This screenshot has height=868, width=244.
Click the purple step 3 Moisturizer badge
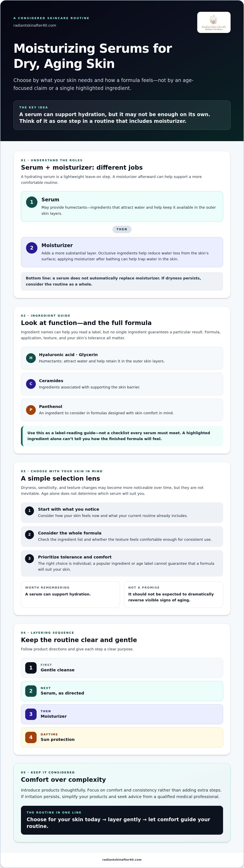pos(31,714)
